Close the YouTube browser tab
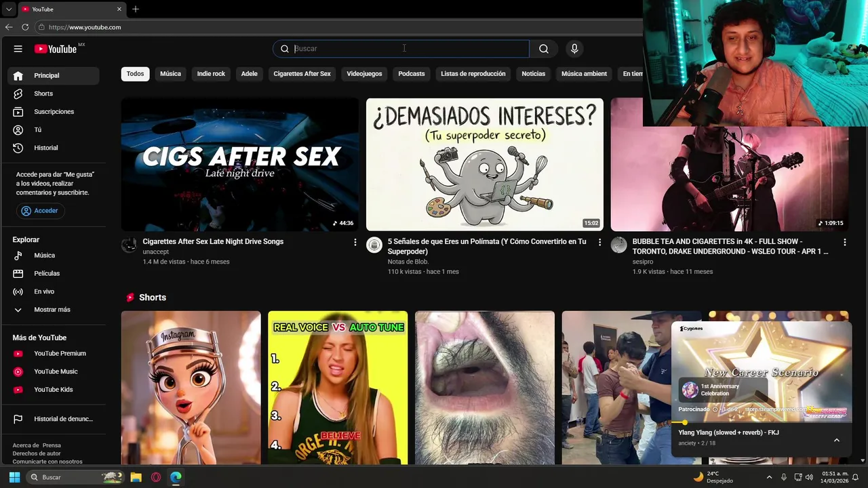This screenshot has height=488, width=868. coord(119,9)
